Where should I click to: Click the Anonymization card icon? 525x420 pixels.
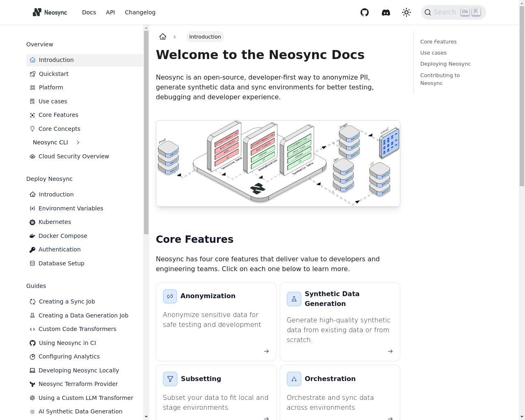[170, 296]
